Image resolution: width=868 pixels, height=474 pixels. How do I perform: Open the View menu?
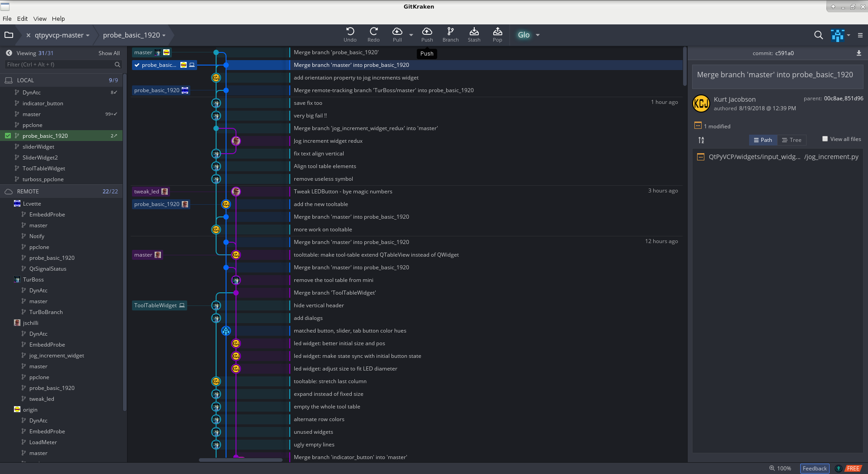(40, 19)
